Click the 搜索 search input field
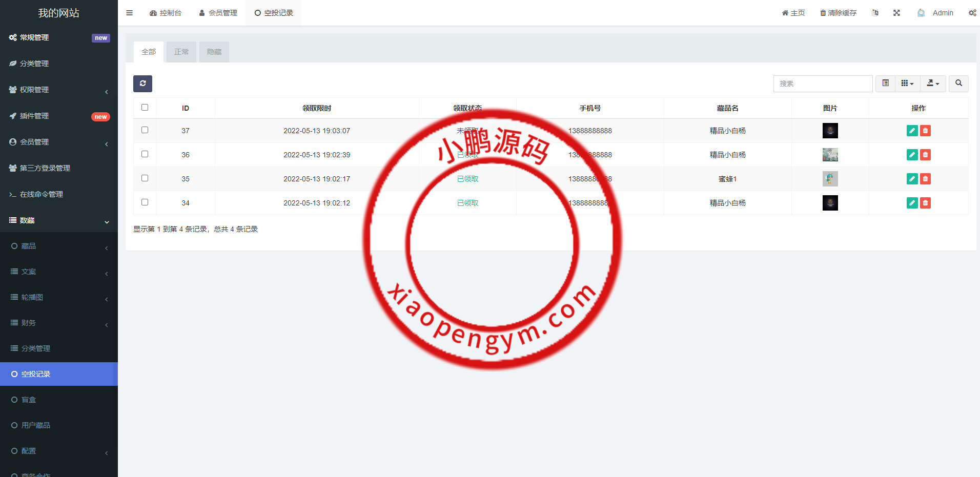 click(x=823, y=84)
